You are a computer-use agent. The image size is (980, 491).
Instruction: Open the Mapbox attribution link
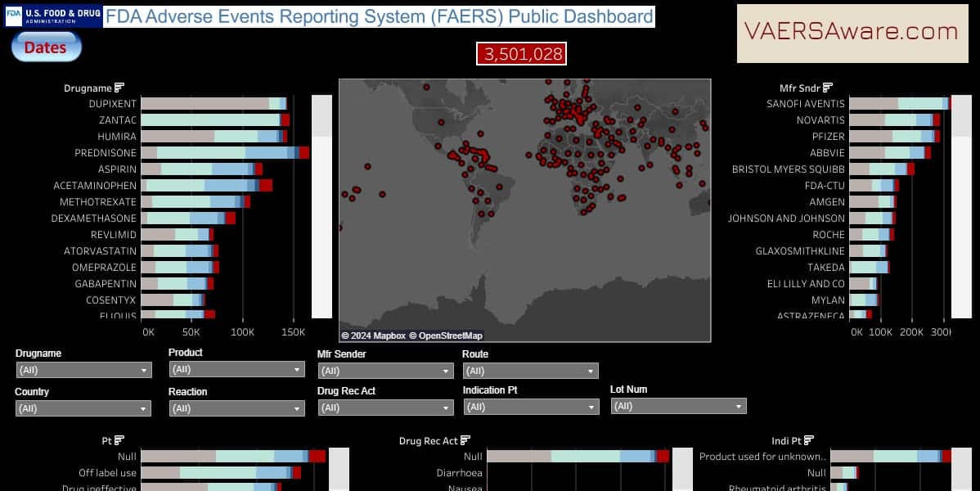[x=374, y=336]
